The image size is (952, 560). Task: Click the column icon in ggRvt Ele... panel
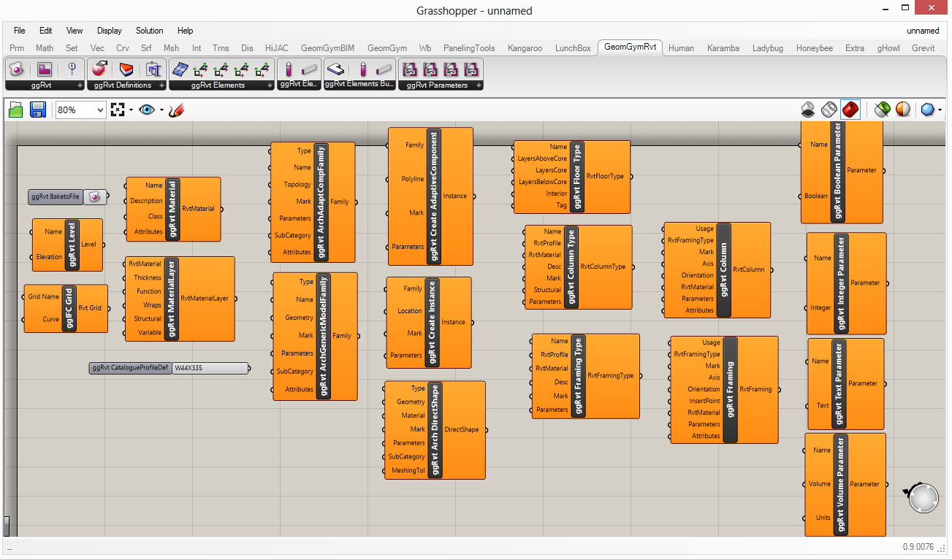289,69
